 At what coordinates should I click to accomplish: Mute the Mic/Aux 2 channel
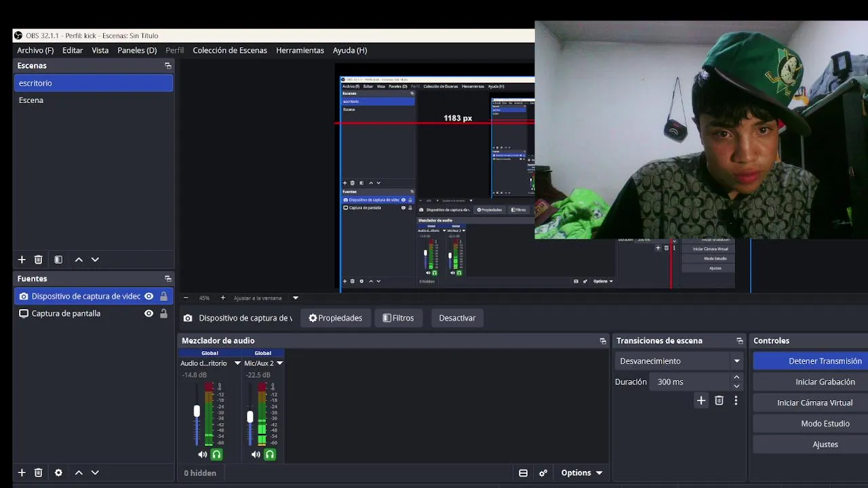pyautogui.click(x=255, y=454)
